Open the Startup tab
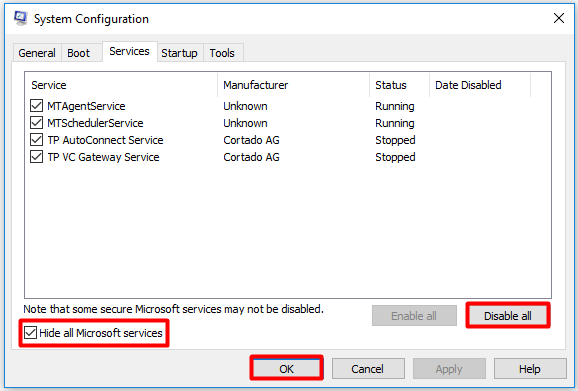The image size is (578, 391). pyautogui.click(x=180, y=53)
